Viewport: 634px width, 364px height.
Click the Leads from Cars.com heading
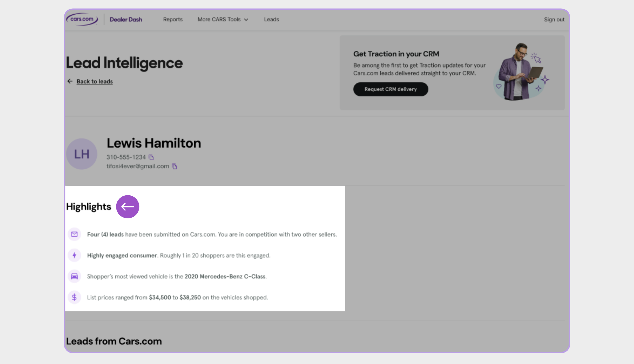pyautogui.click(x=114, y=341)
